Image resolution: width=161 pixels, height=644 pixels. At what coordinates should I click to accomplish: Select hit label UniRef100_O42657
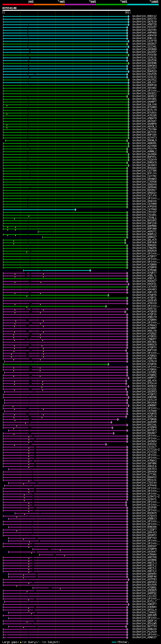click(x=144, y=52)
